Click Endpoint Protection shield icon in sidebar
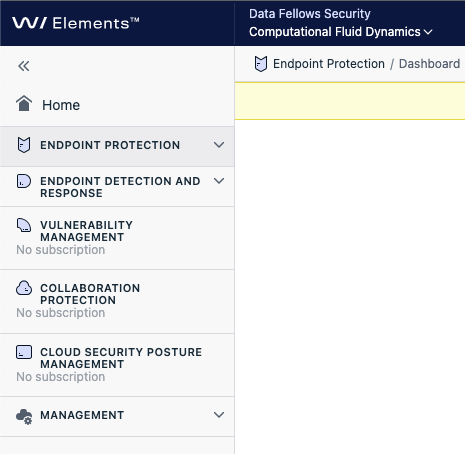The height and width of the screenshot is (454, 465). click(24, 145)
